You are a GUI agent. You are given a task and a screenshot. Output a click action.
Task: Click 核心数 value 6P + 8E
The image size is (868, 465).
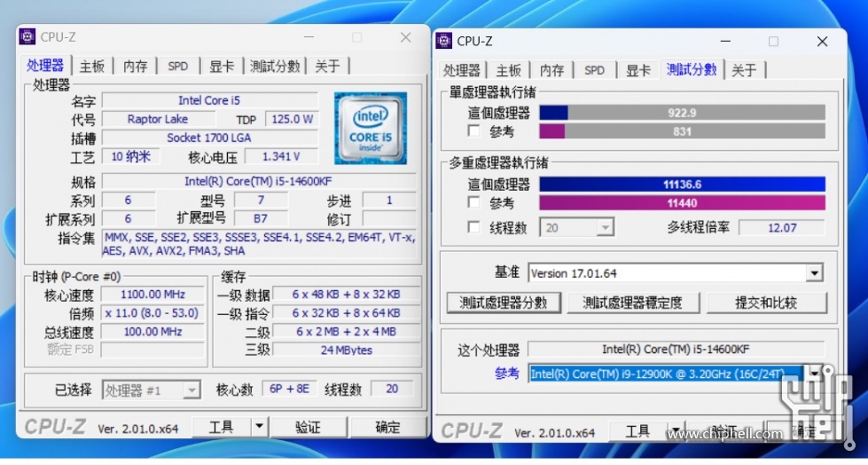tap(289, 389)
